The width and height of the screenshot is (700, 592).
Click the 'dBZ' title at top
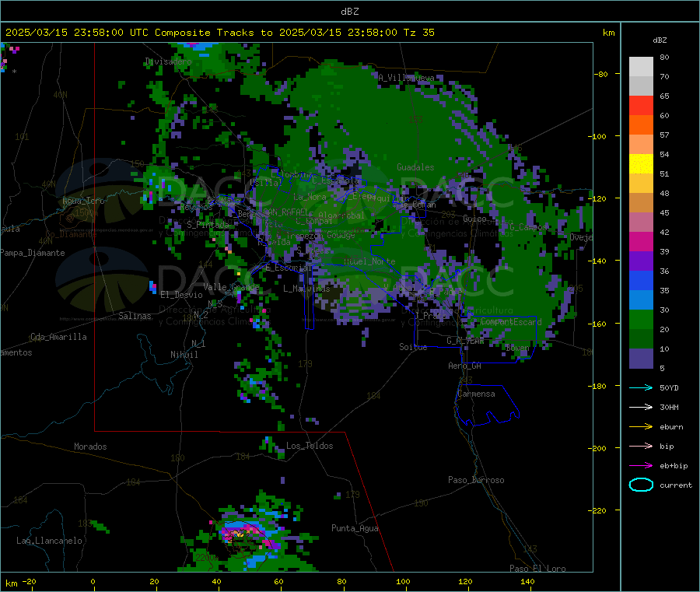[x=349, y=12]
